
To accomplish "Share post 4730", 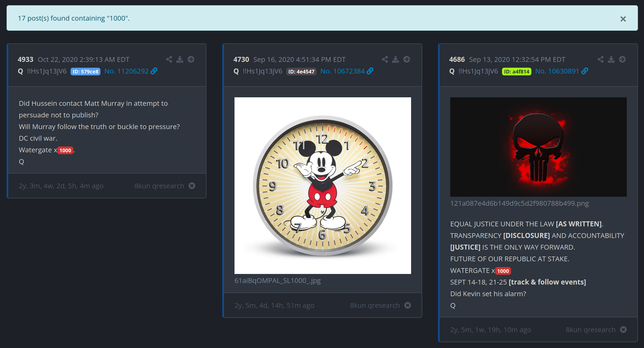I will click(385, 59).
